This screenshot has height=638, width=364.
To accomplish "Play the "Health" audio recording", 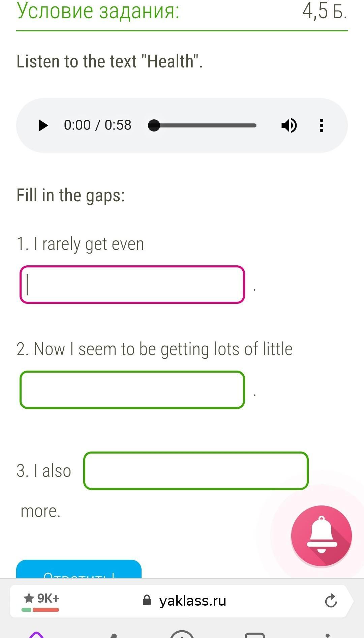I will click(x=43, y=125).
